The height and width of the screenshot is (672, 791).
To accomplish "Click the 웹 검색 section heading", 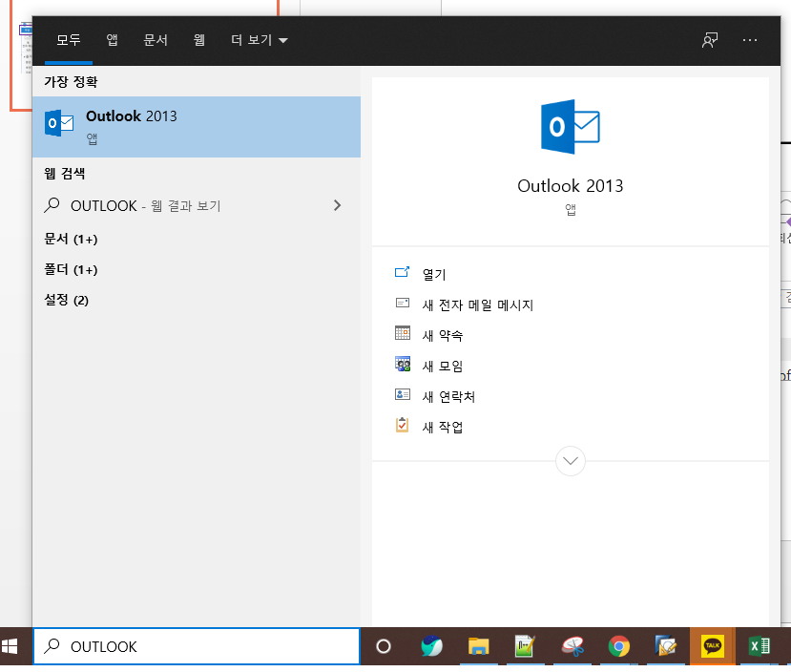I will 65,174.
